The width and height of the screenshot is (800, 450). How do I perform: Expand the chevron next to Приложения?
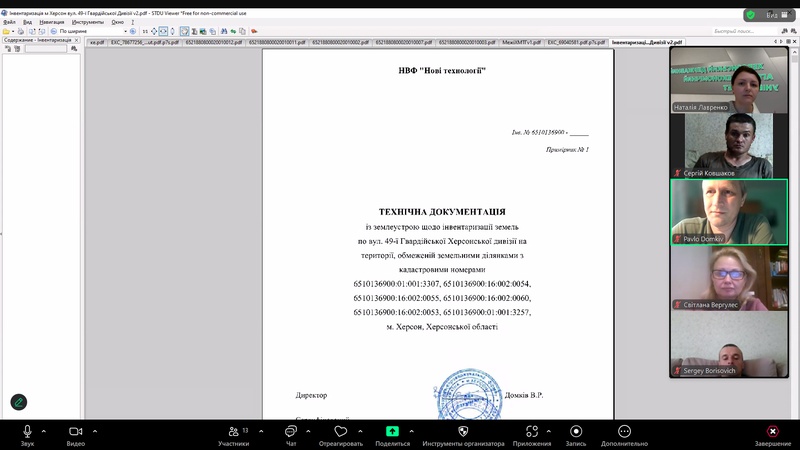pos(548,431)
